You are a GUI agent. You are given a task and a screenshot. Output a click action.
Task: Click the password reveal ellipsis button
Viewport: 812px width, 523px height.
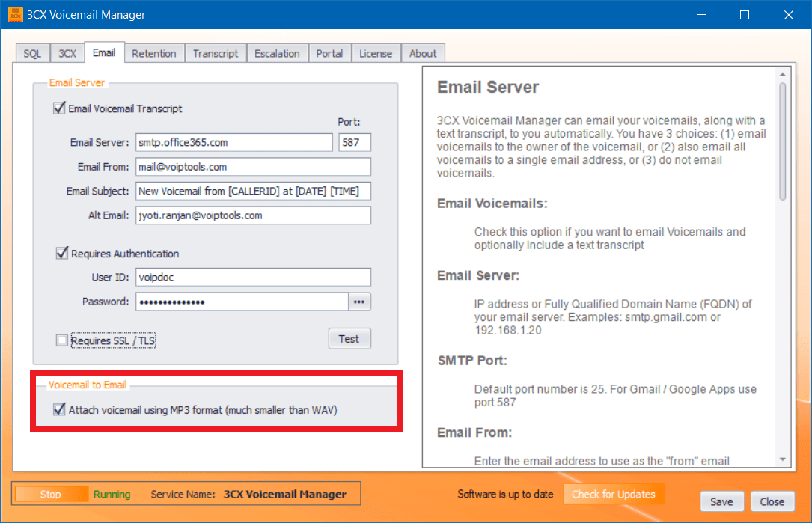(359, 302)
